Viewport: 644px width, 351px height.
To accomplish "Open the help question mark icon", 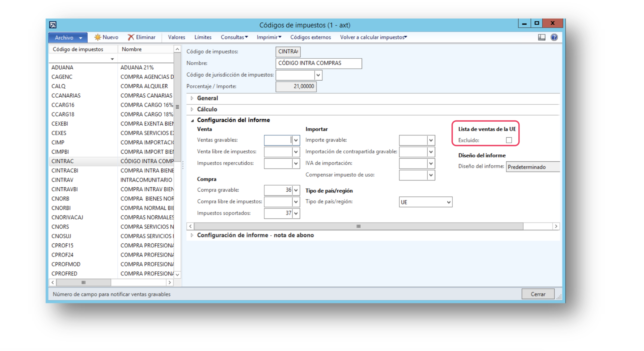I will [x=554, y=37].
